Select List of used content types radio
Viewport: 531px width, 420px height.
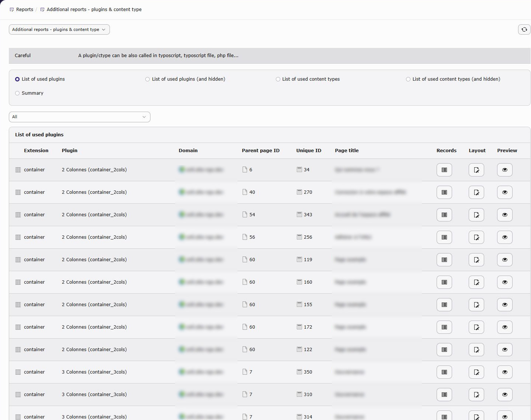(278, 79)
